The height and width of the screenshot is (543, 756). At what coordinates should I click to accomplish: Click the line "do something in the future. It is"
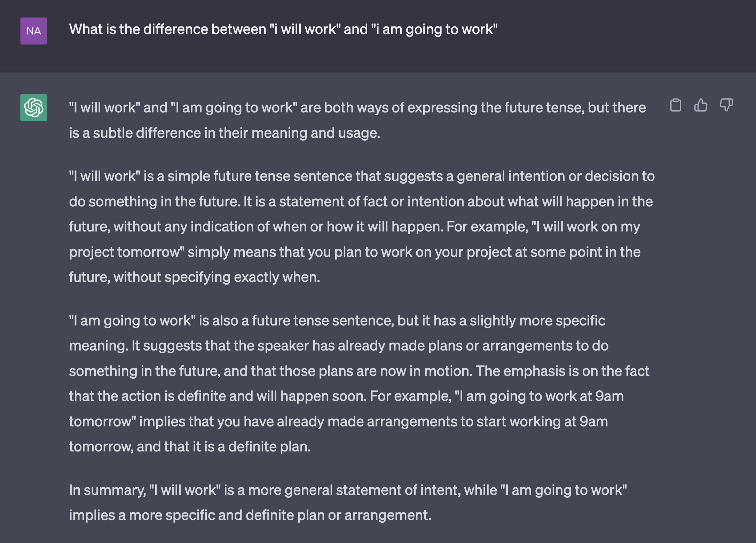361,202
